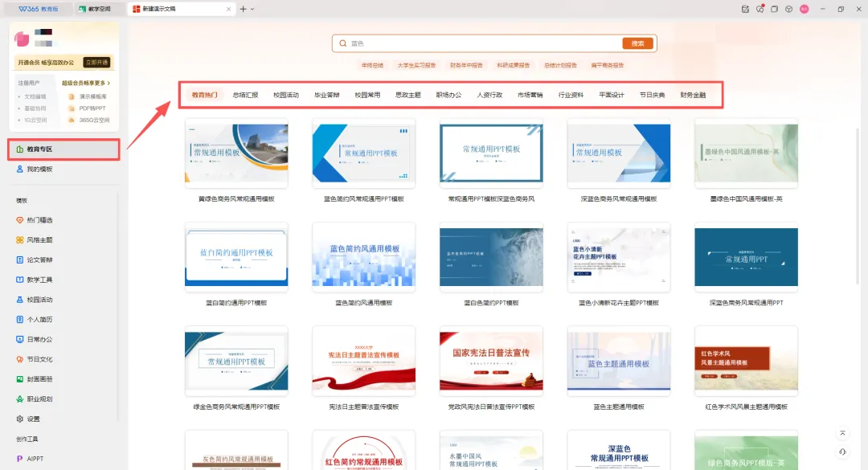Switch to the 平面设计 tab
Image resolution: width=868 pixels, height=470 pixels.
pyautogui.click(x=612, y=95)
